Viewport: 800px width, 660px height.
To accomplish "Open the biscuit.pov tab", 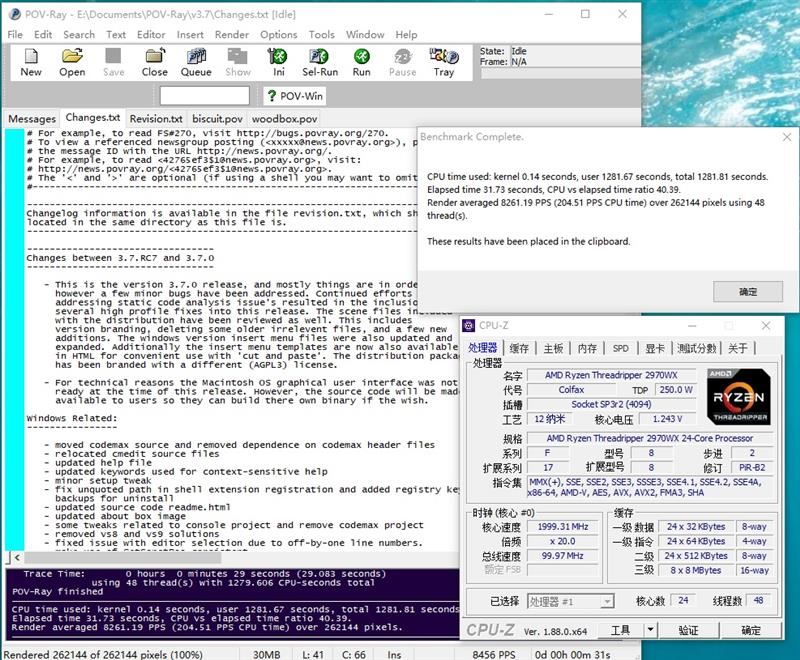I will pyautogui.click(x=217, y=119).
